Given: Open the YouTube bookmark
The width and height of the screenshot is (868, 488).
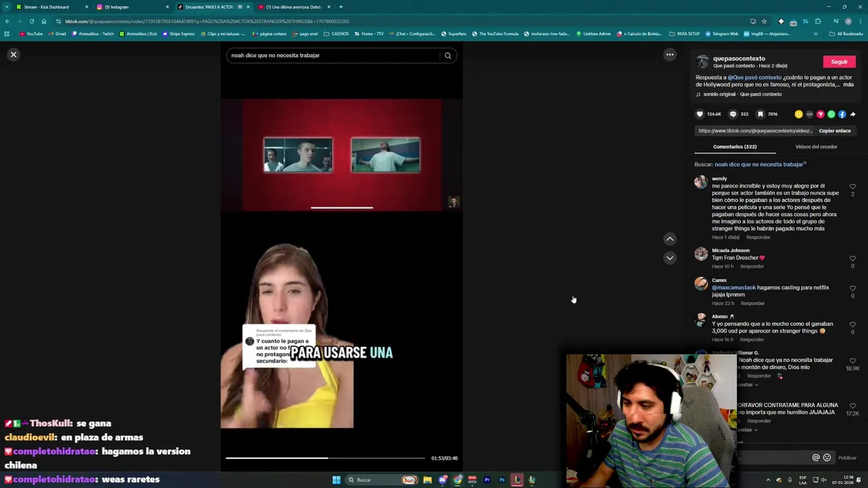Looking at the screenshot, I should coord(31,33).
